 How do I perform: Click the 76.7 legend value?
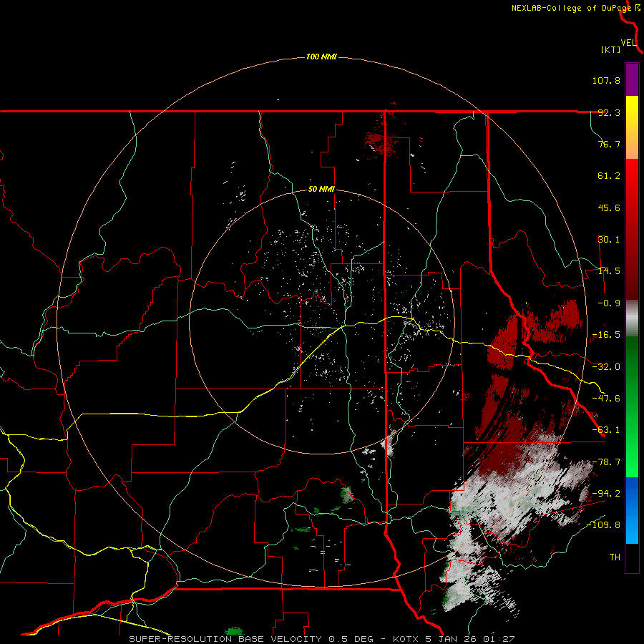pos(609,144)
